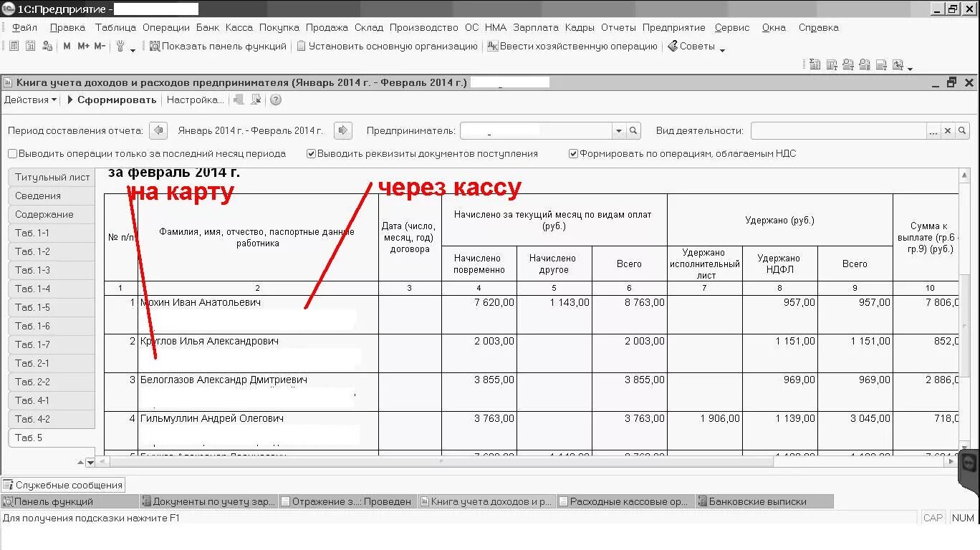This screenshot has height=550, width=980.
Task: Click the round help question icon
Action: (x=276, y=100)
